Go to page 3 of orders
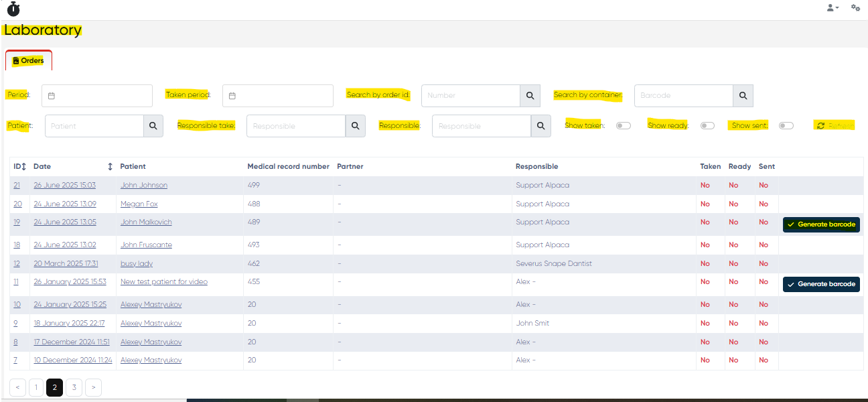This screenshot has width=868, height=402. pos(74,387)
